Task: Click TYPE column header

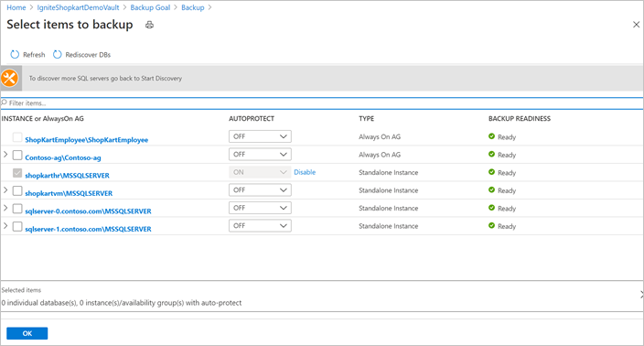Action: (x=366, y=119)
